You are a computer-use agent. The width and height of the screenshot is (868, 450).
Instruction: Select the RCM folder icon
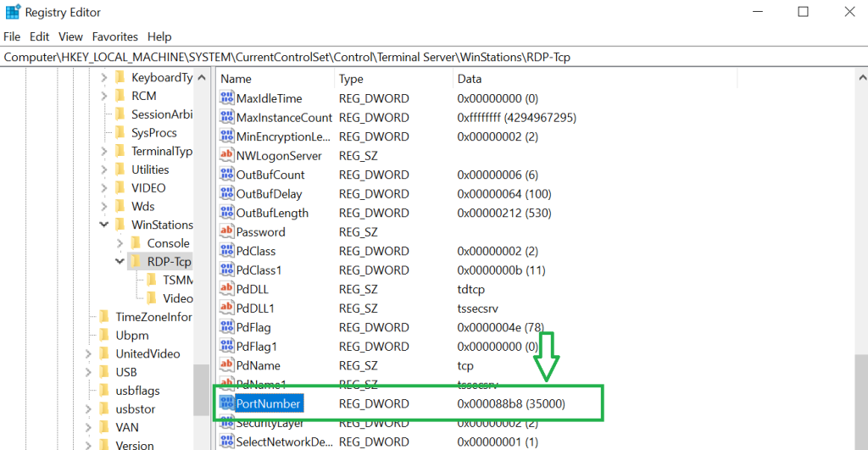tap(120, 96)
